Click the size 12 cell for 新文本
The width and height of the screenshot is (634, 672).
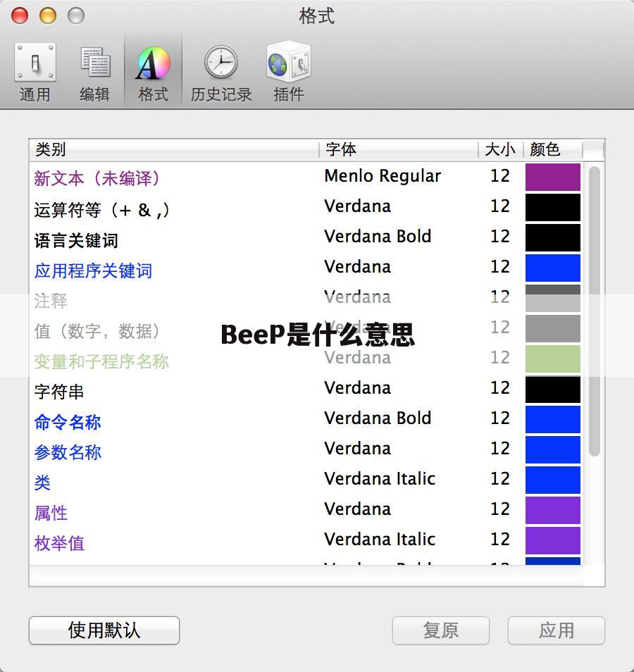tap(500, 175)
